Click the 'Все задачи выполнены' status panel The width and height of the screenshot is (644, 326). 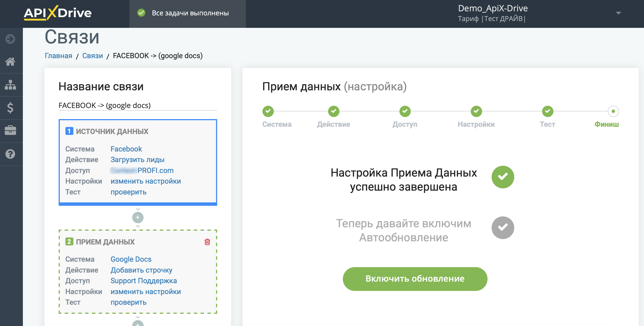pos(187,14)
